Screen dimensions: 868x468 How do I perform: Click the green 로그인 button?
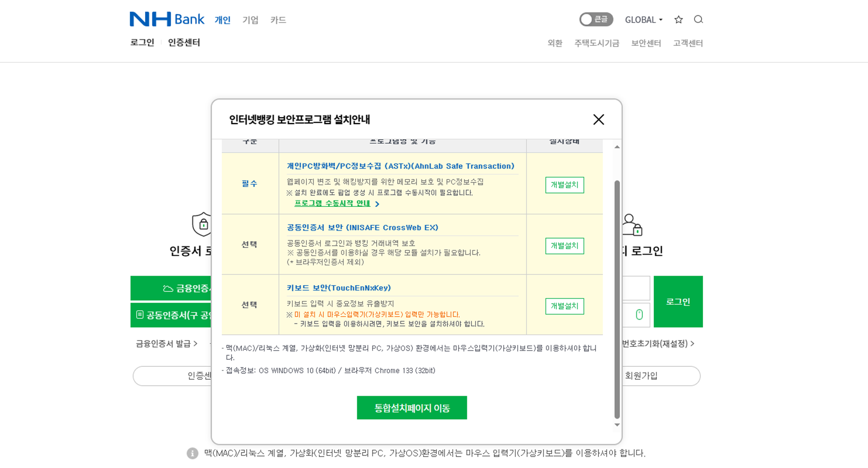point(678,302)
